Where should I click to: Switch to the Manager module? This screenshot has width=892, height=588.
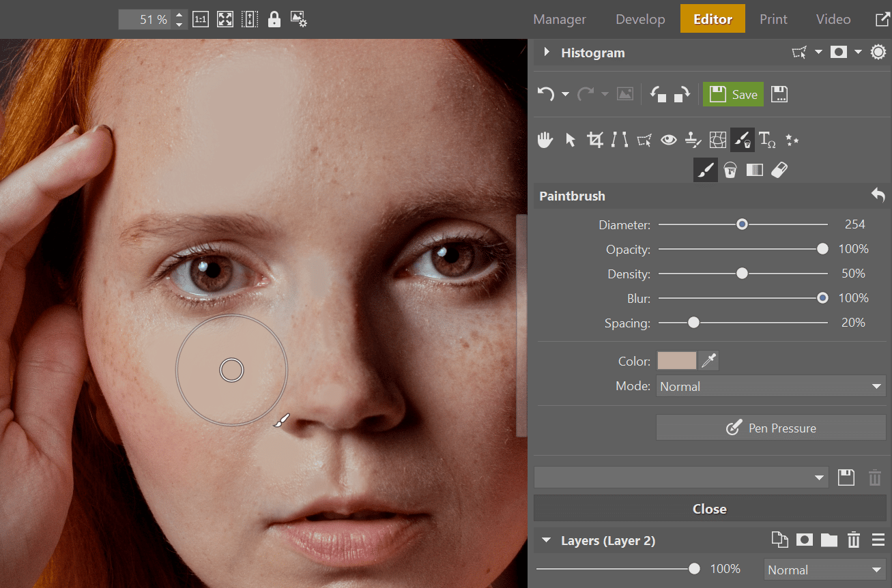(x=560, y=19)
